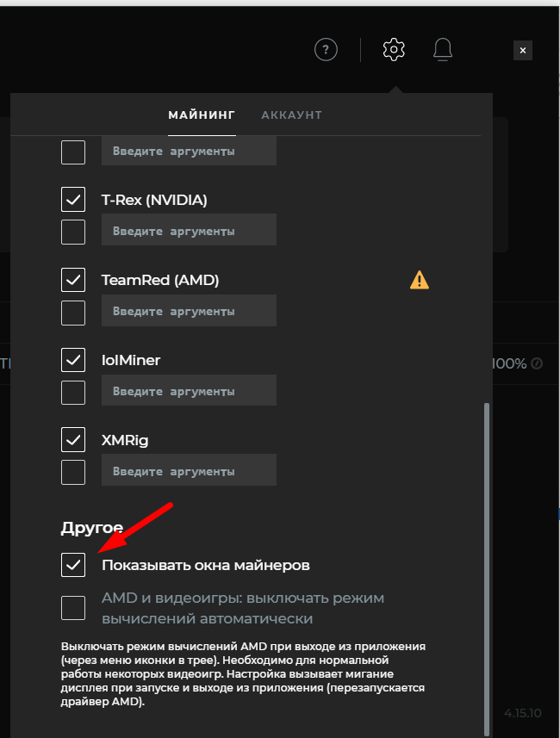This screenshot has width=560, height=738.
Task: Enable AMD и видеоигры auto-disable checkbox
Action: click(x=73, y=608)
